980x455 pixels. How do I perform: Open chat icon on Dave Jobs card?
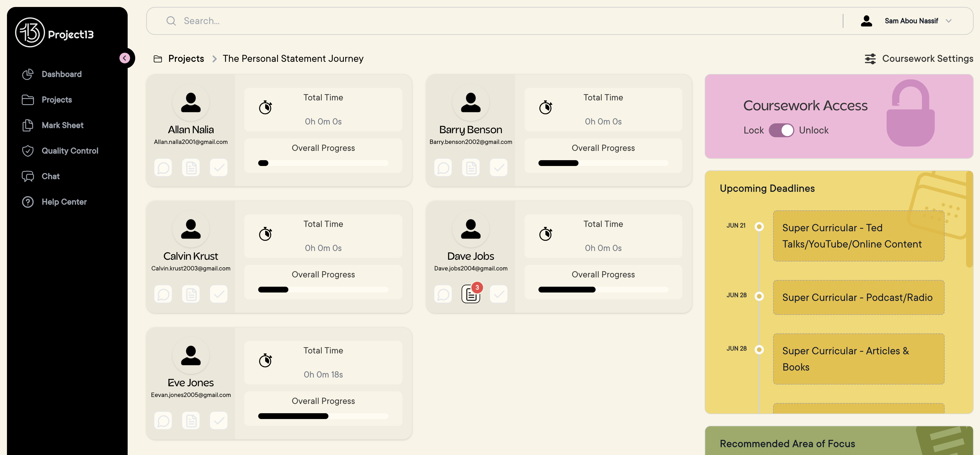coord(443,294)
